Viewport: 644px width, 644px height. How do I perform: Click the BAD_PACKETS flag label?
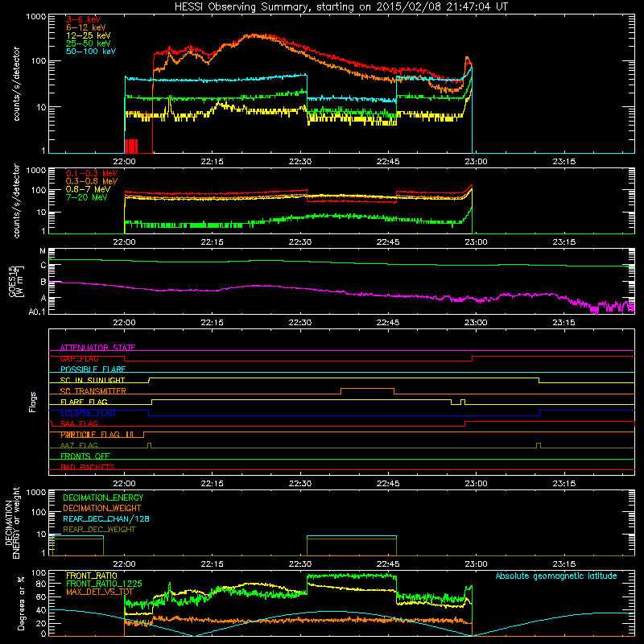88,467
